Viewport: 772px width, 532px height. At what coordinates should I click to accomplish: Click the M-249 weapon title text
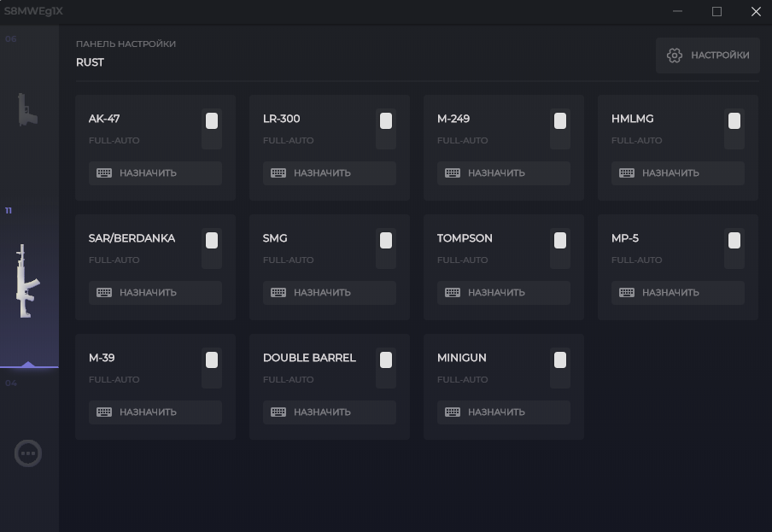coord(453,119)
